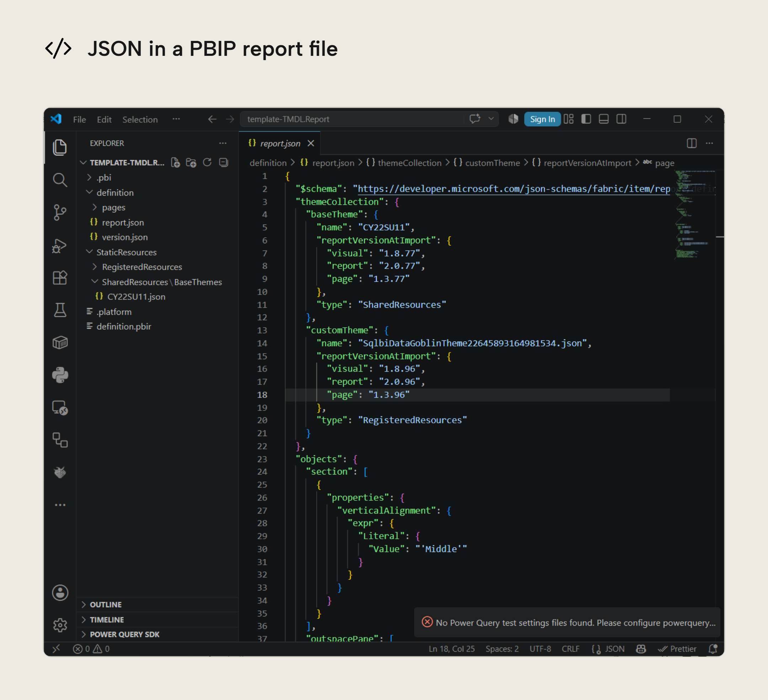Click New File icon in Explorer header
The width and height of the screenshot is (768, 700).
[x=175, y=163]
